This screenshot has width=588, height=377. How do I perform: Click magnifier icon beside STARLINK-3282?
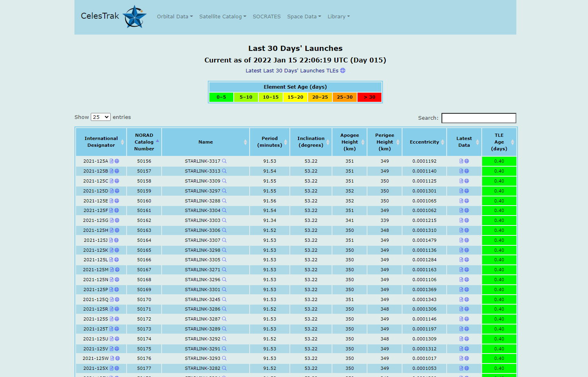[x=224, y=368]
